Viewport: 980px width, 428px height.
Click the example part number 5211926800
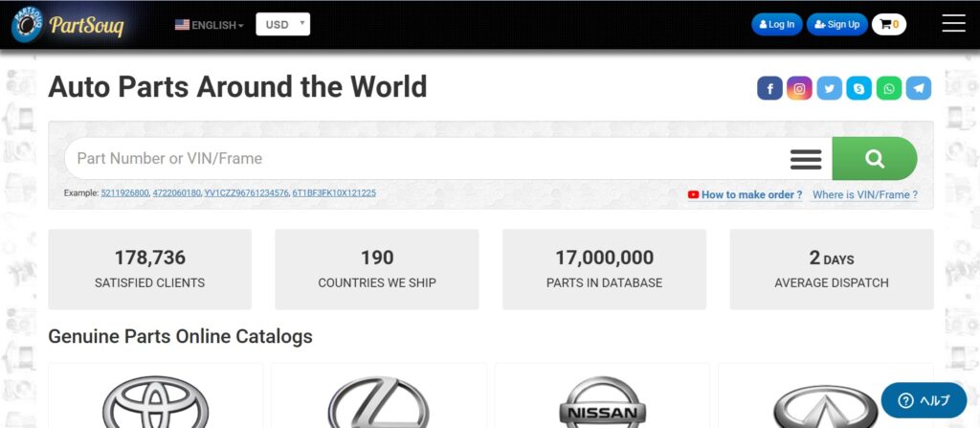pyautogui.click(x=124, y=193)
